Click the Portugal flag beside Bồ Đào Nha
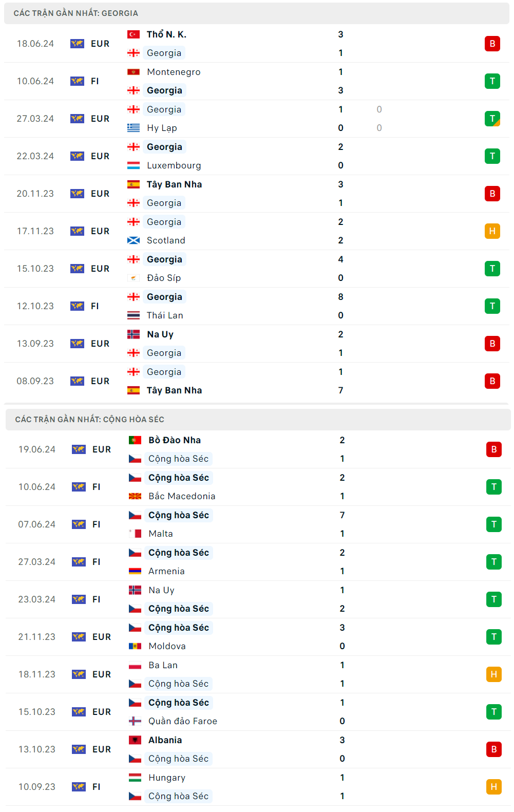 click(135, 440)
